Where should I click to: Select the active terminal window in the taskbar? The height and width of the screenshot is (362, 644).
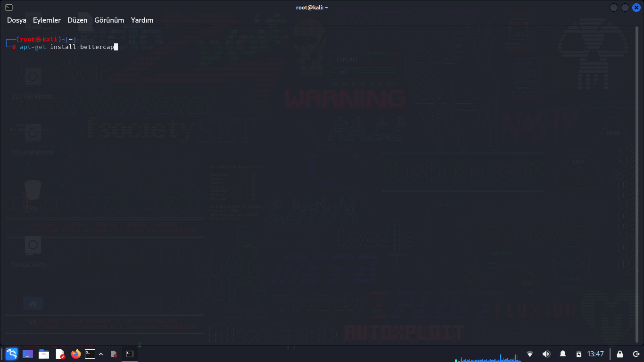(x=130, y=354)
